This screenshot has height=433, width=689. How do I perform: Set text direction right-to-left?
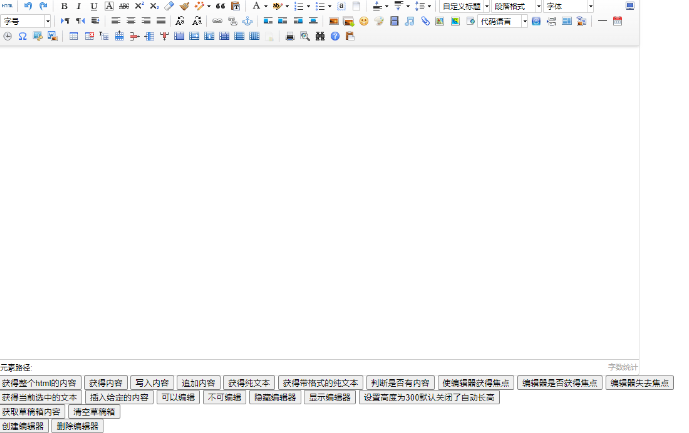[80, 21]
